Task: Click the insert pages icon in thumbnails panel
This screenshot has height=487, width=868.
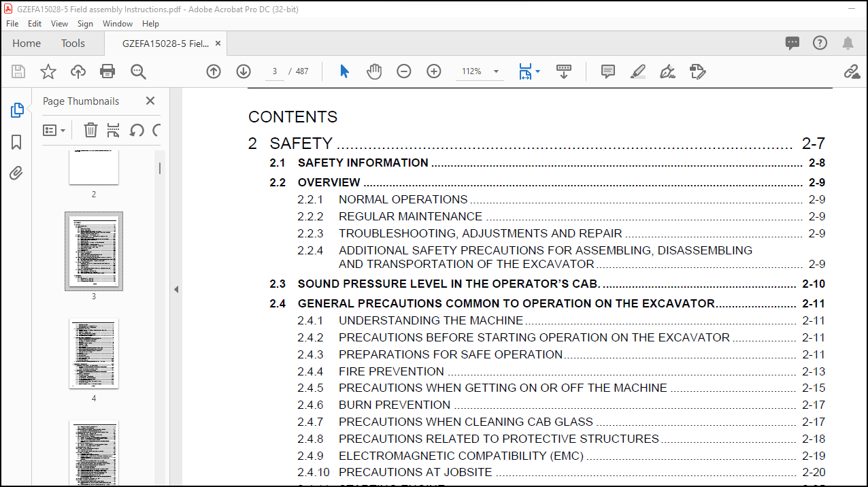Action: pyautogui.click(x=114, y=130)
